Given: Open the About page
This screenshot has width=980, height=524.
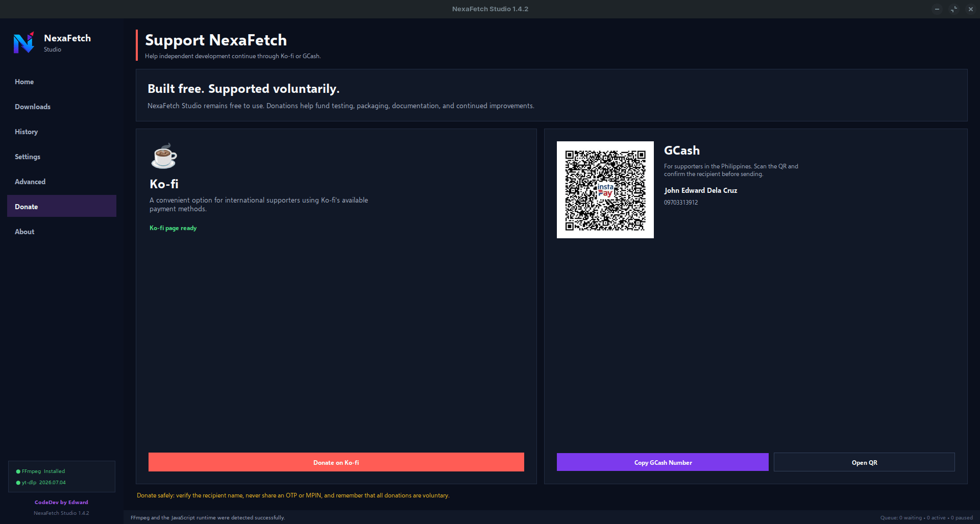Looking at the screenshot, I should 62,232.
